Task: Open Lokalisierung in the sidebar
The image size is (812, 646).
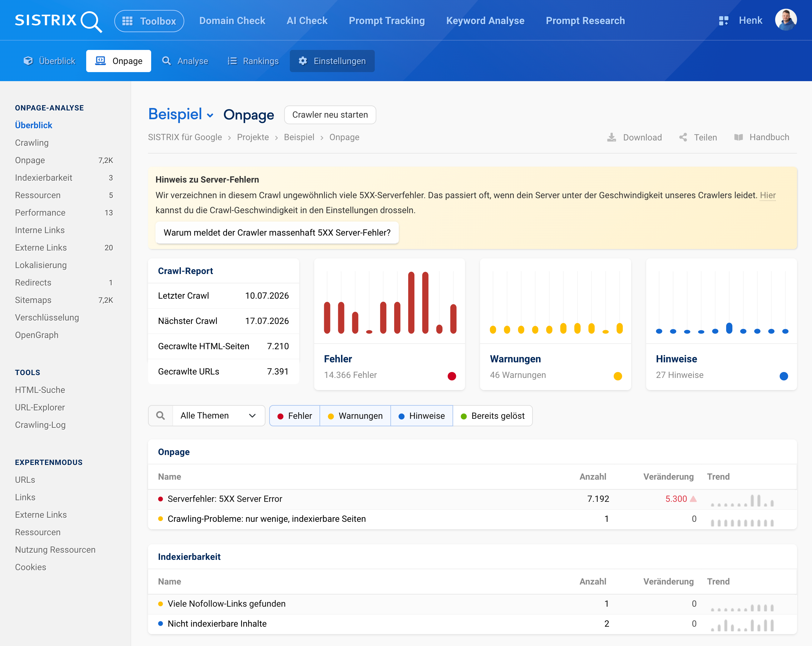Action: 41,265
